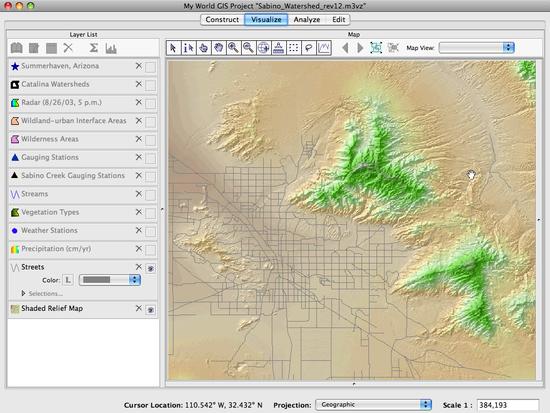Open the Streets color dropdown arrow
The width and height of the screenshot is (550, 413).
tap(135, 280)
